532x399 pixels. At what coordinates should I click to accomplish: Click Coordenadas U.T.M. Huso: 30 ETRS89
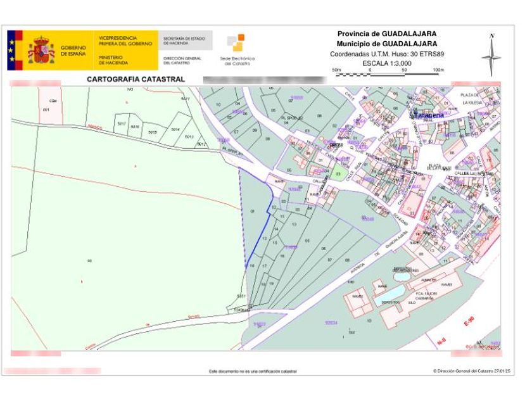pyautogui.click(x=387, y=54)
